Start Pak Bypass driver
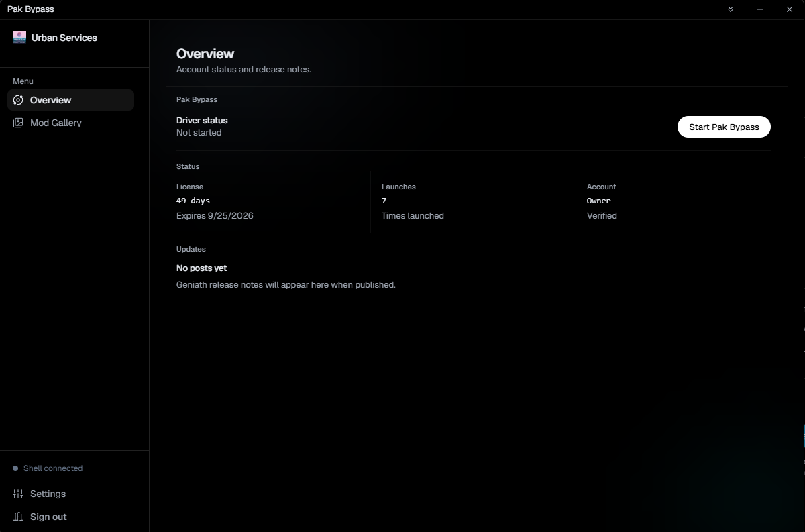805x532 pixels. point(724,127)
